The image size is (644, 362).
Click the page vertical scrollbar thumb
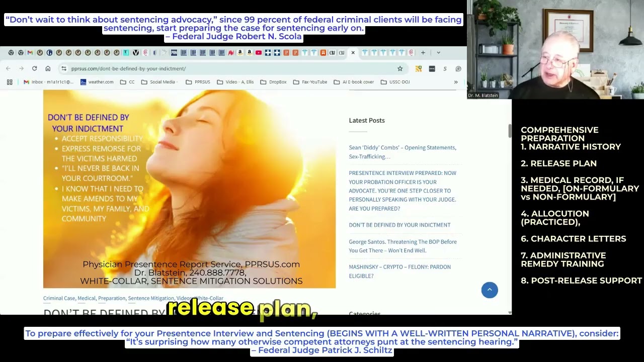click(x=509, y=131)
